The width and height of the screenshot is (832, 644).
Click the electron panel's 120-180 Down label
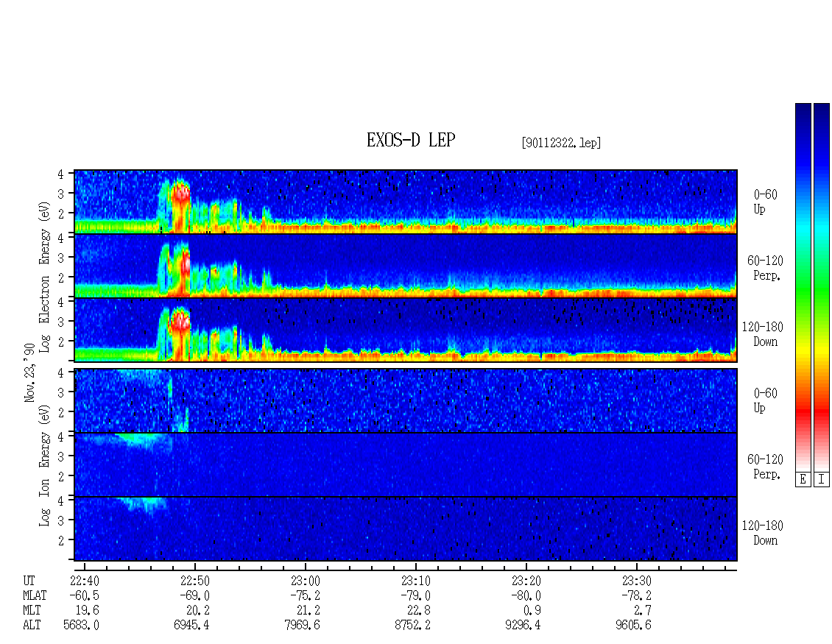(x=763, y=334)
